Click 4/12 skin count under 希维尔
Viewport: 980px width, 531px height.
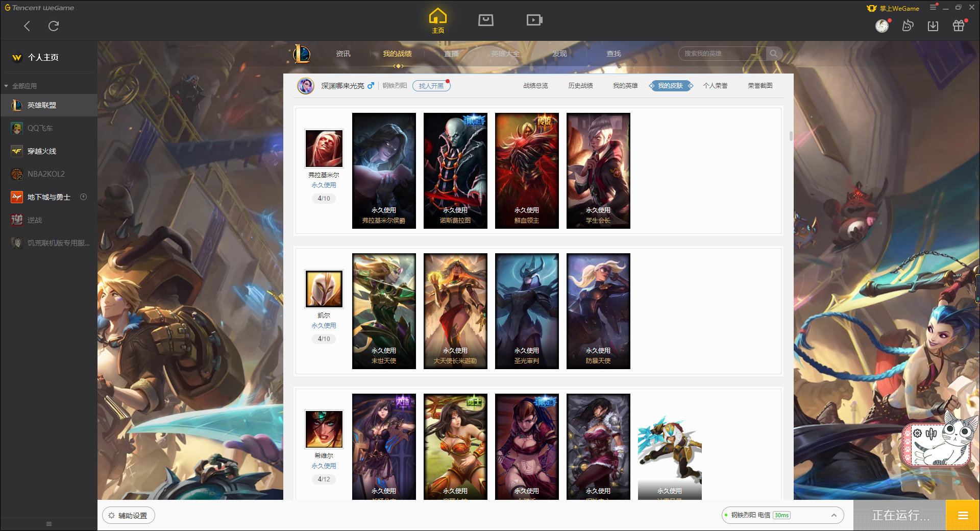coord(324,479)
